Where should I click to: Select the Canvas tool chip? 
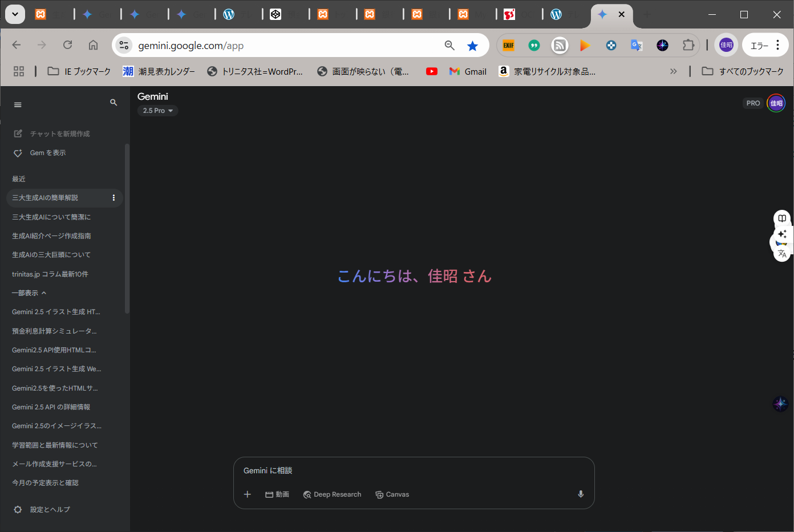click(x=392, y=494)
